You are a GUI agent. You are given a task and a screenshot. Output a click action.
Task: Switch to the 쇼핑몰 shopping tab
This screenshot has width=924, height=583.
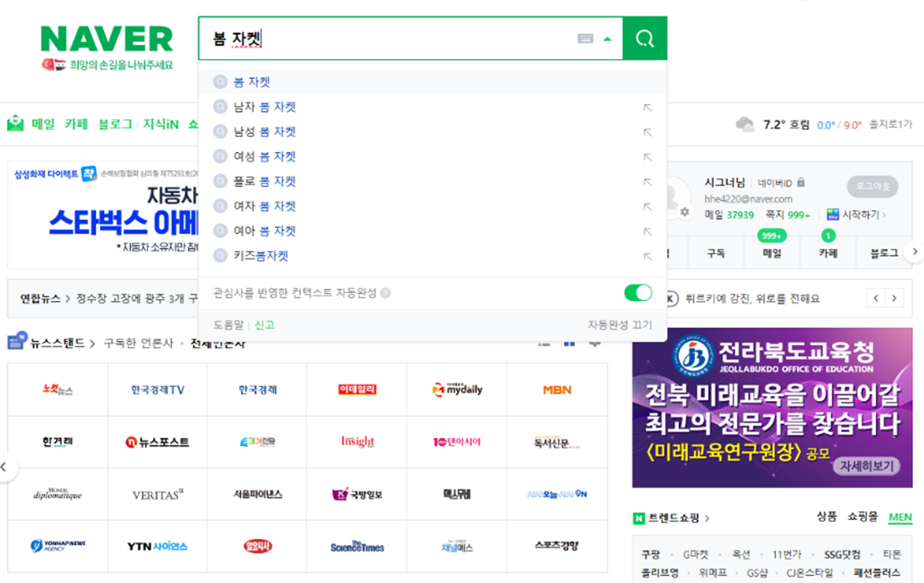862,516
